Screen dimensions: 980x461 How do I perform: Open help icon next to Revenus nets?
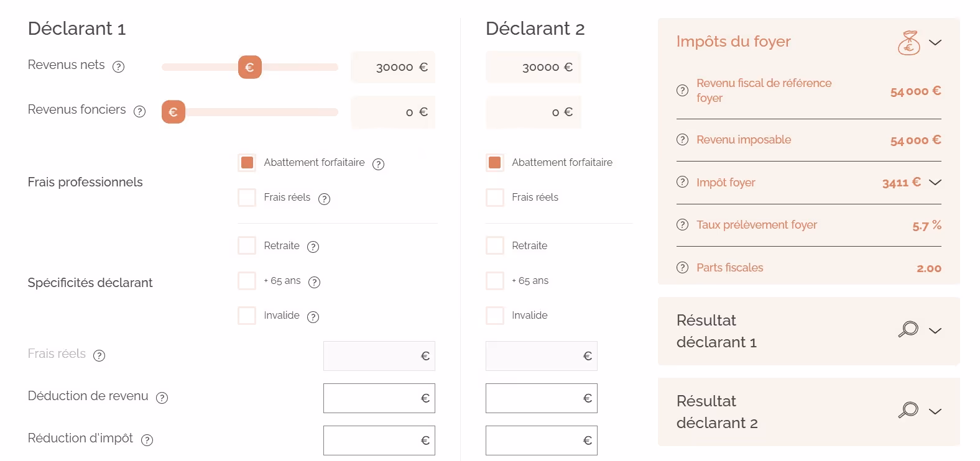pyautogui.click(x=118, y=66)
